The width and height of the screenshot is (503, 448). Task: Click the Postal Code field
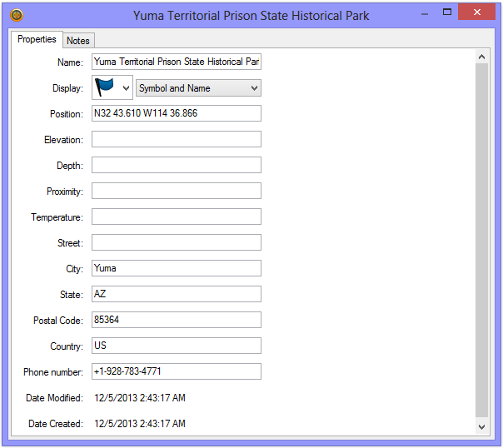point(177,320)
